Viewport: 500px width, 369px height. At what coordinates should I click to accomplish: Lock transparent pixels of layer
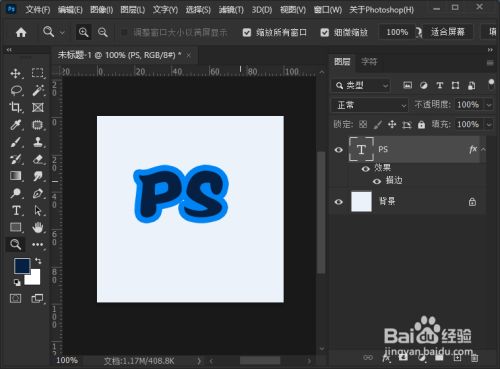point(363,124)
